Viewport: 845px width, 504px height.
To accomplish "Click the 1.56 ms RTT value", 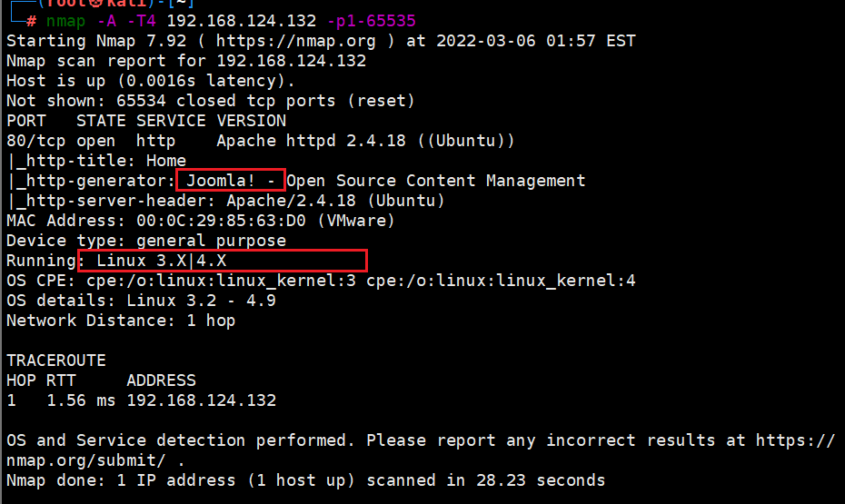I will pyautogui.click(x=81, y=400).
